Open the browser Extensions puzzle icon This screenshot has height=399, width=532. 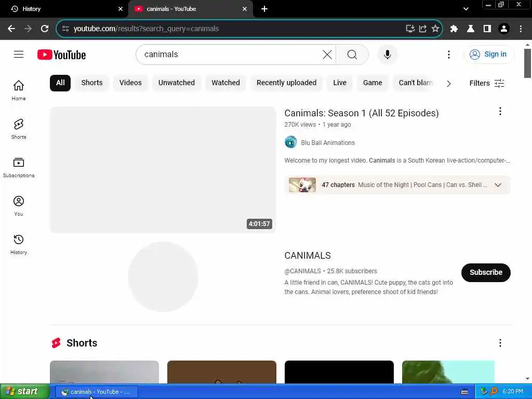454,29
